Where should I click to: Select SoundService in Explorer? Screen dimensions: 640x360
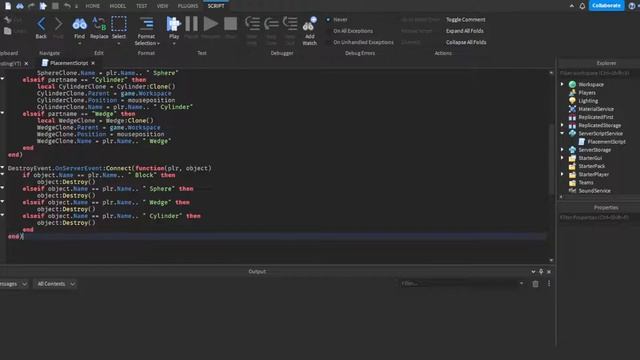click(x=594, y=191)
